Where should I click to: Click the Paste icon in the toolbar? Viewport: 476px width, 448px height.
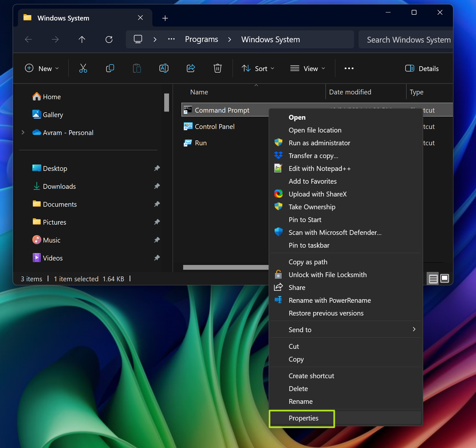point(137,68)
